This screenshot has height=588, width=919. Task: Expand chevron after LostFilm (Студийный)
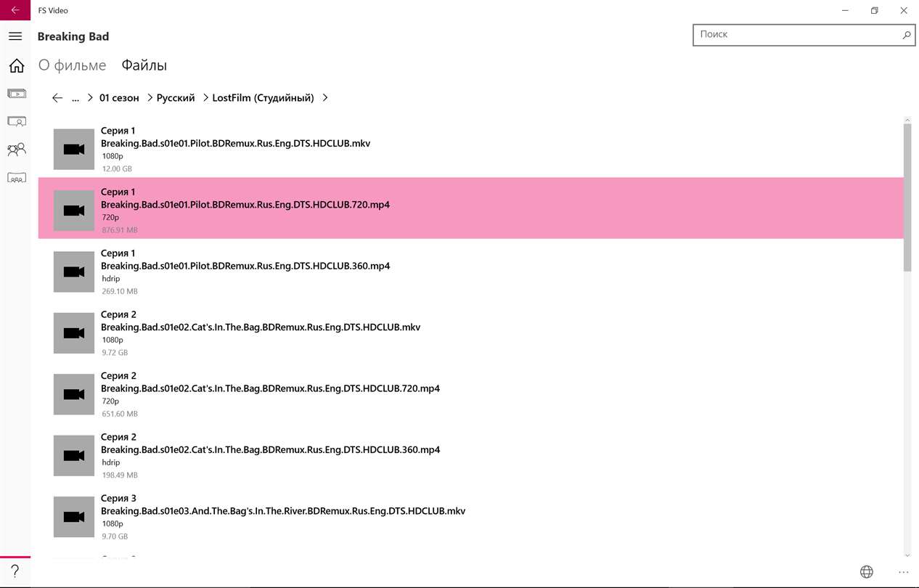pos(324,98)
